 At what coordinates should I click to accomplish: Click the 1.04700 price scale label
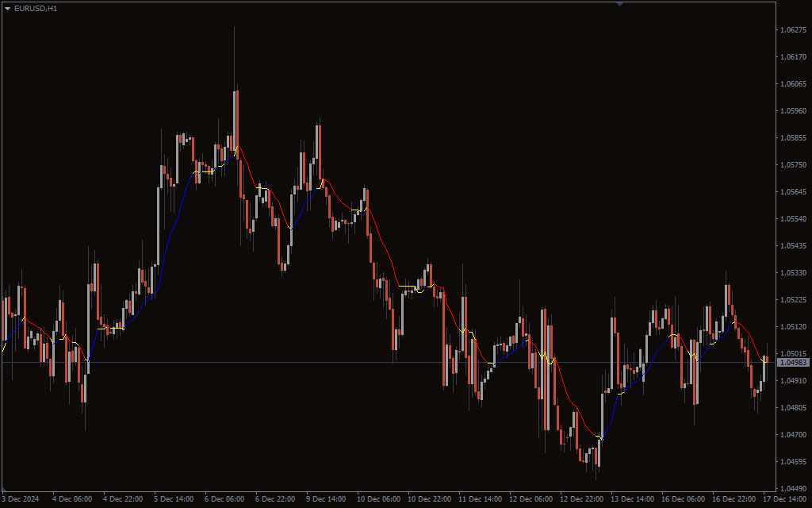(x=794, y=435)
